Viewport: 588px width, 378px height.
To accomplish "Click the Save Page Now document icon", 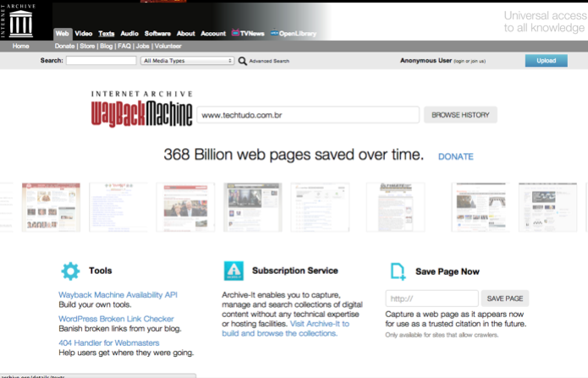I will click(x=398, y=271).
